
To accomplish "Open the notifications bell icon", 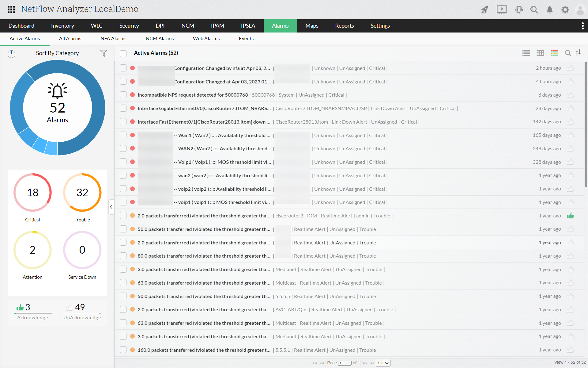I will 550,10.
